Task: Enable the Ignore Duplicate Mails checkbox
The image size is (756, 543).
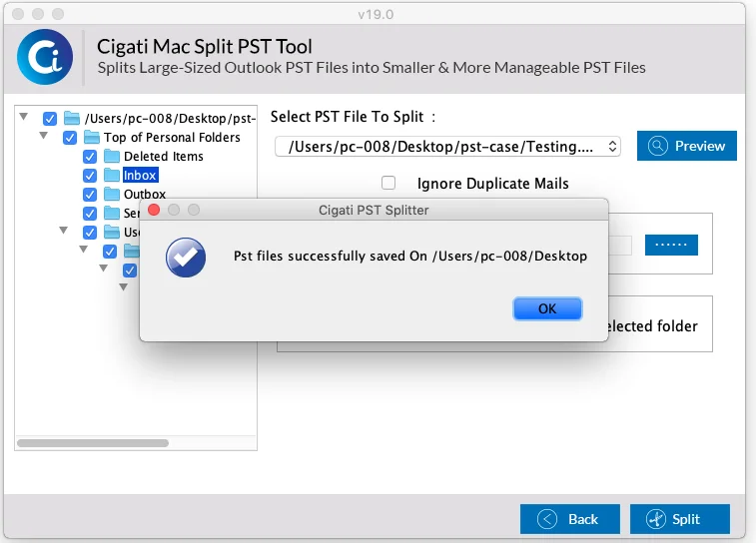Action: (388, 183)
